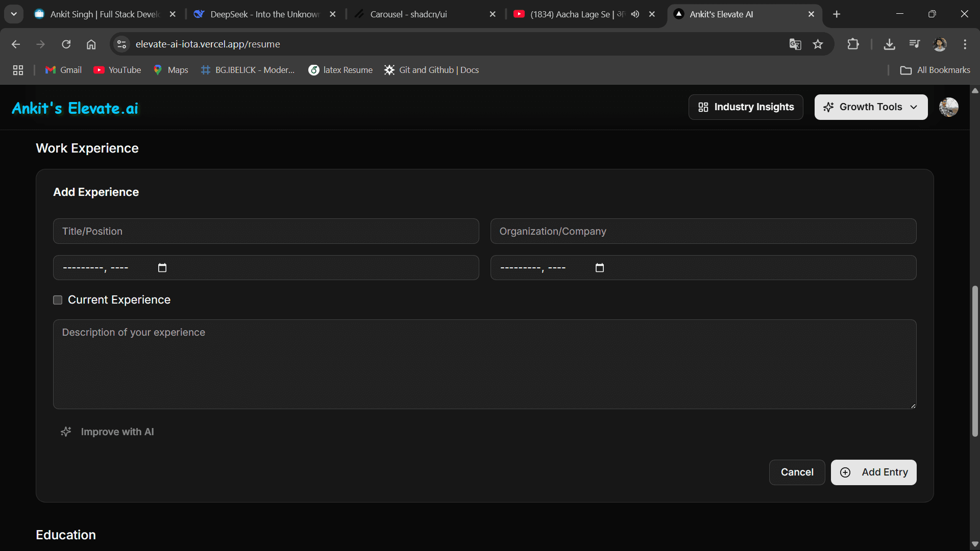Image resolution: width=980 pixels, height=551 pixels.
Task: Open the Chrome profile avatar
Action: point(940,44)
